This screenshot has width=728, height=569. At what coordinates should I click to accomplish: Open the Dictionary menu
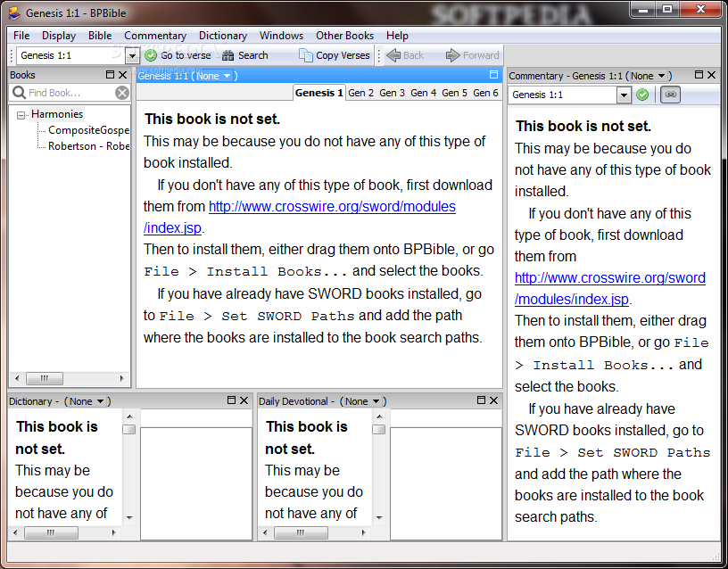pos(223,36)
